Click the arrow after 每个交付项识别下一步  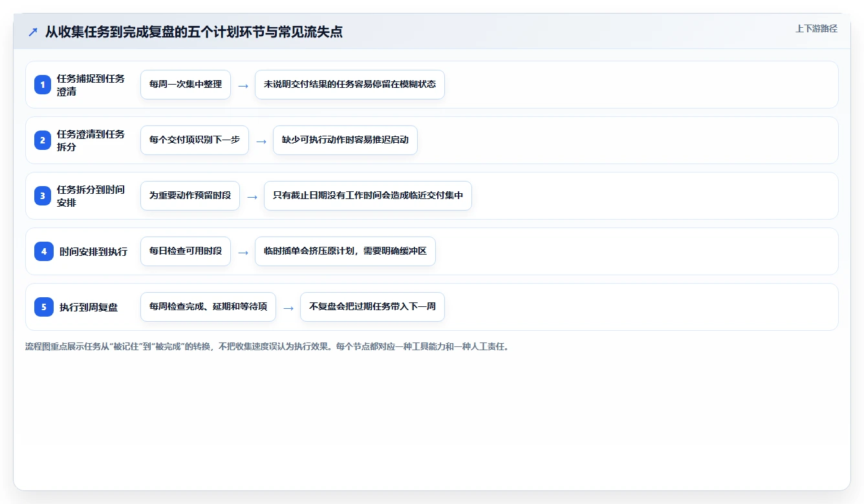[x=261, y=141]
